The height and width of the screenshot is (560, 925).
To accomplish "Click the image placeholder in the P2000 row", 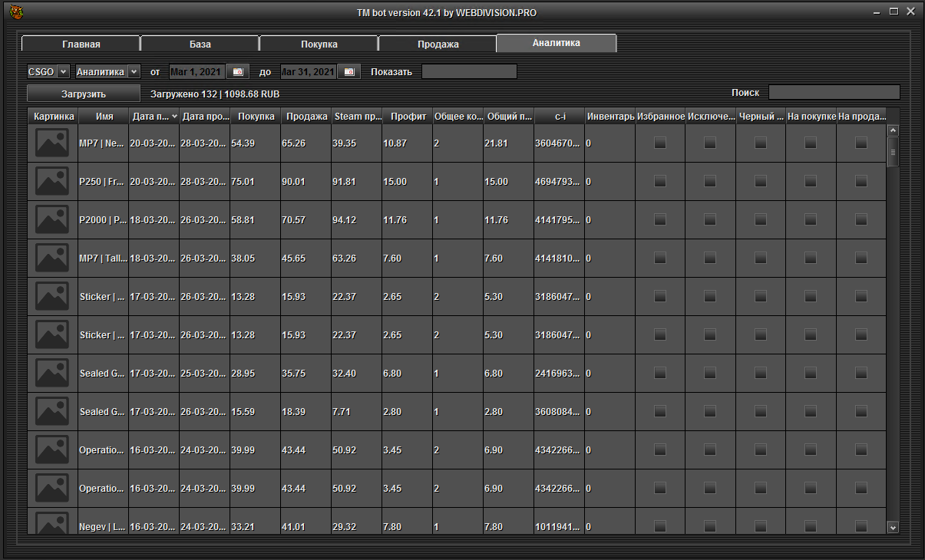I will point(52,220).
